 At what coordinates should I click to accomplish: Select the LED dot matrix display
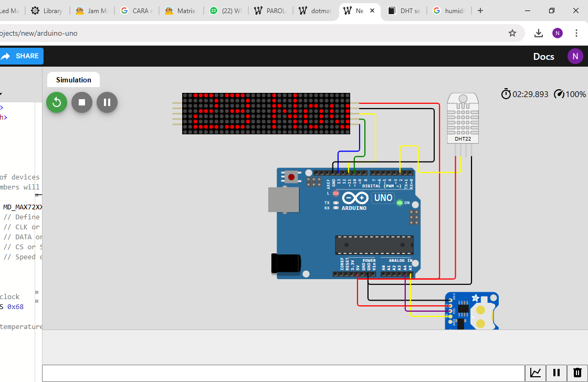click(x=266, y=113)
